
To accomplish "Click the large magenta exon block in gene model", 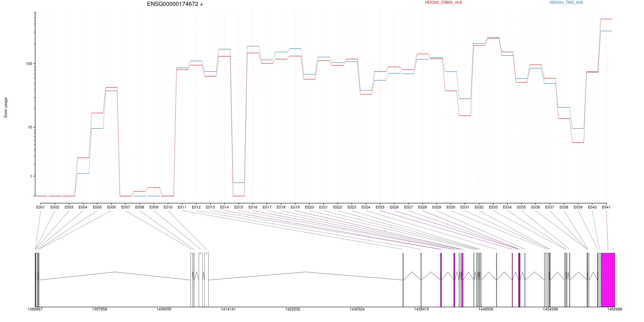I will click(608, 280).
